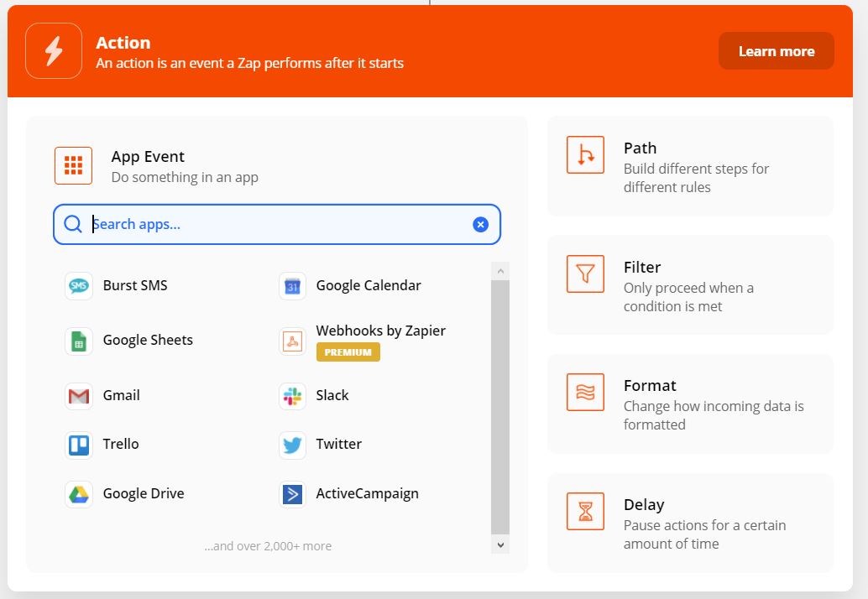Click the Action lightning bolt icon

pyautogui.click(x=54, y=51)
